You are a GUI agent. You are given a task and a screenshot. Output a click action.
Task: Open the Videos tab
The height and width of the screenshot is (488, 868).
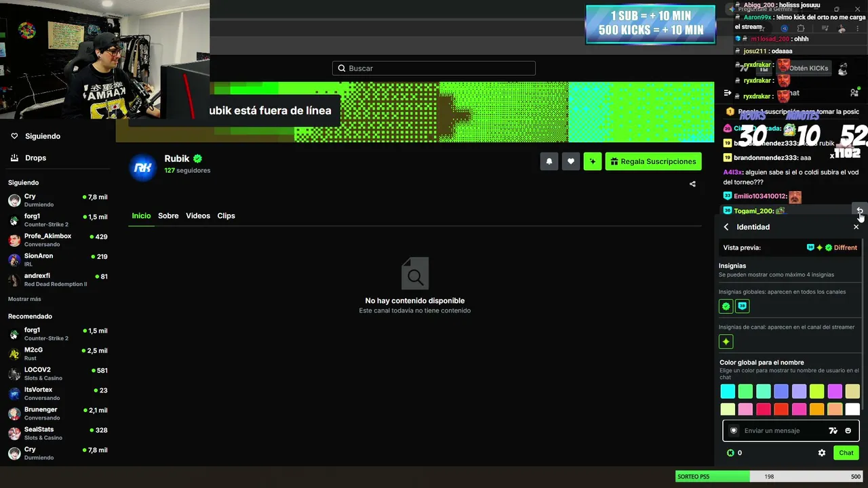tap(198, 216)
